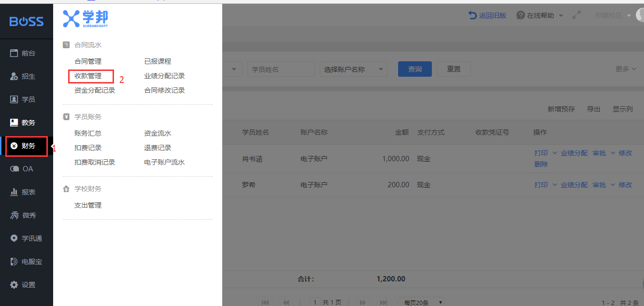Go to previous page icon

pyautogui.click(x=286, y=302)
